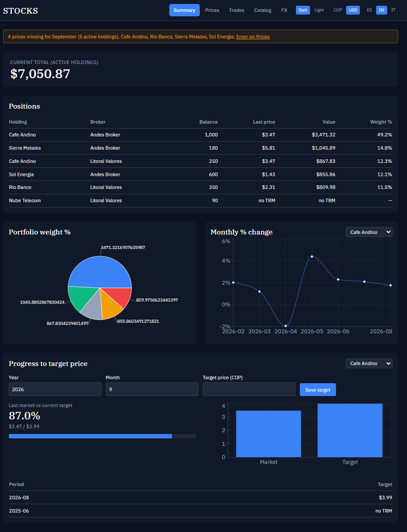Click the 49.2% weight cell
The width and height of the screenshot is (407, 532).
click(385, 135)
